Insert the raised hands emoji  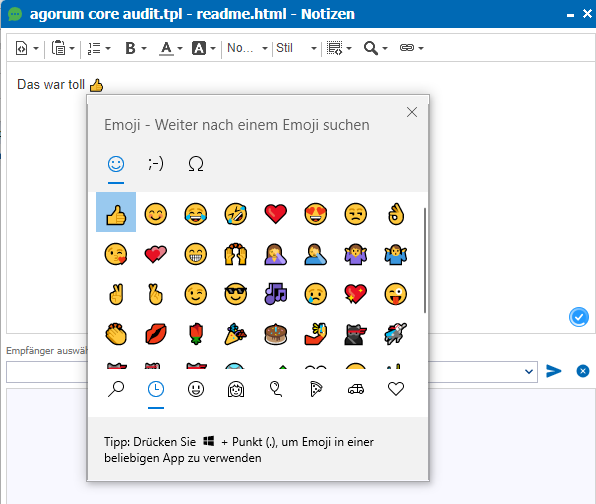click(x=236, y=254)
